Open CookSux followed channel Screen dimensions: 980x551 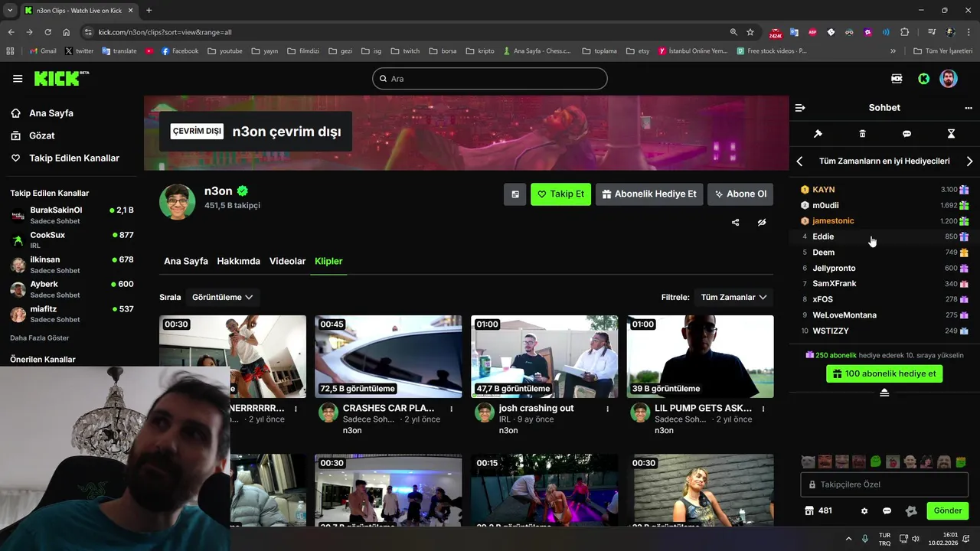point(72,240)
